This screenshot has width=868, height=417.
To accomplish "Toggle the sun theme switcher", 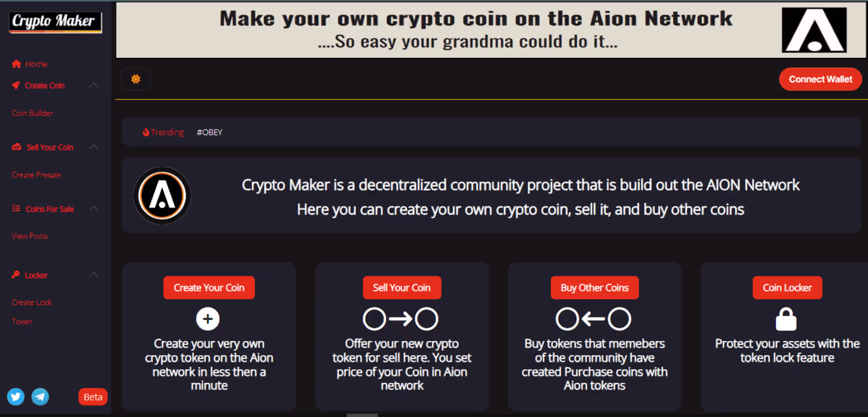I will [135, 79].
